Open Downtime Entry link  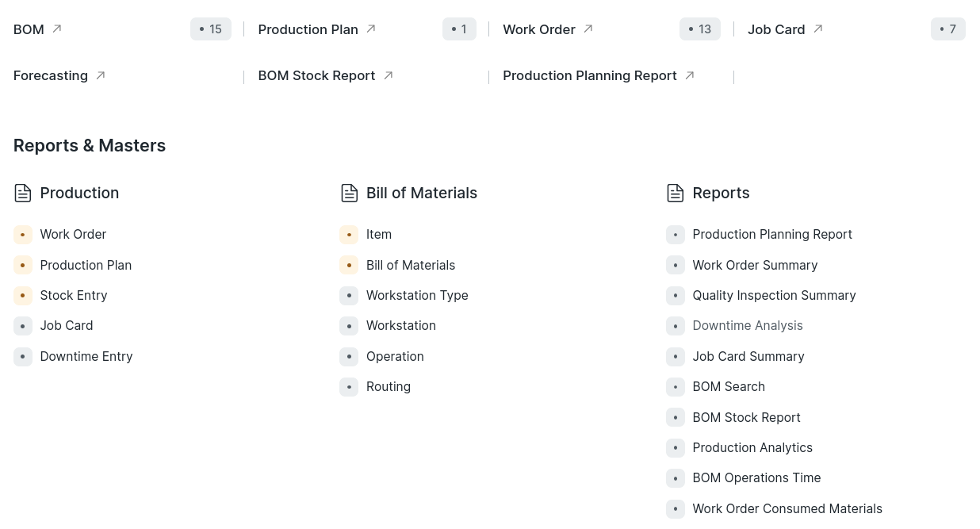(86, 356)
